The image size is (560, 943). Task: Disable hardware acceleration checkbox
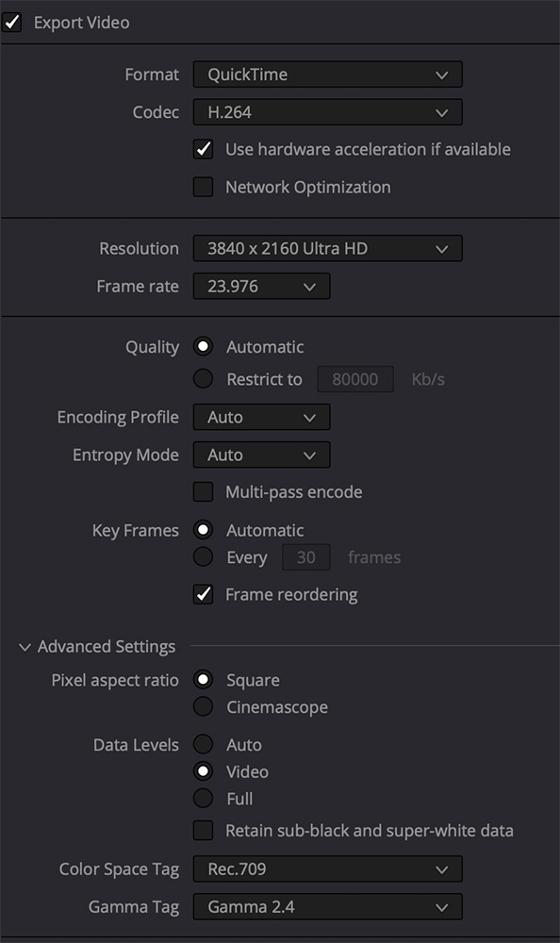(204, 149)
